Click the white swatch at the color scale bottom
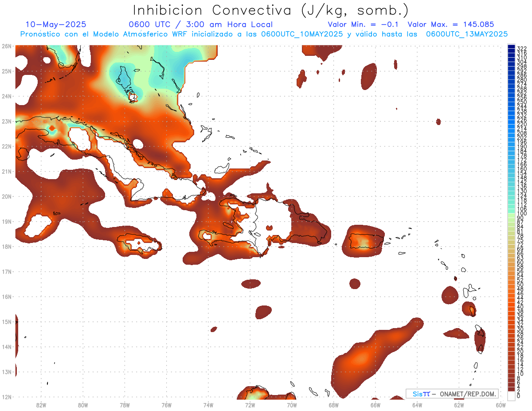 click(512, 395)
